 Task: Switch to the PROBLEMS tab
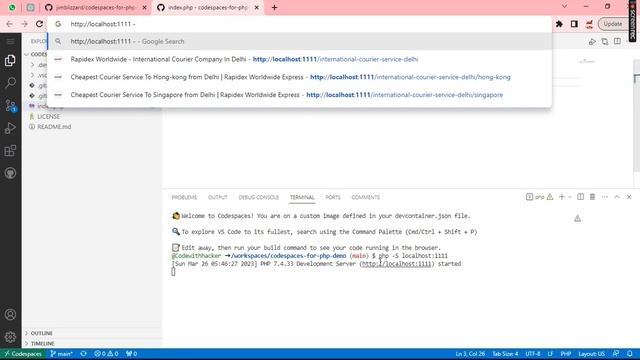coord(184,197)
